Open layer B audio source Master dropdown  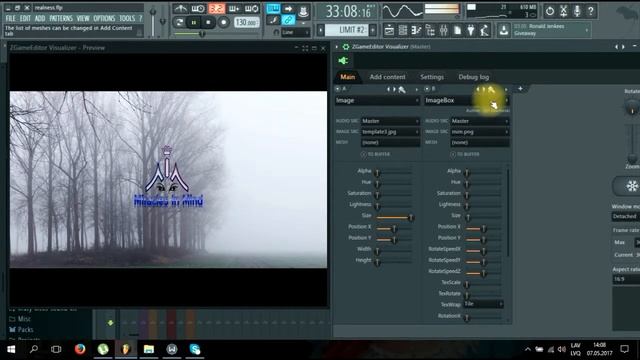click(480, 121)
